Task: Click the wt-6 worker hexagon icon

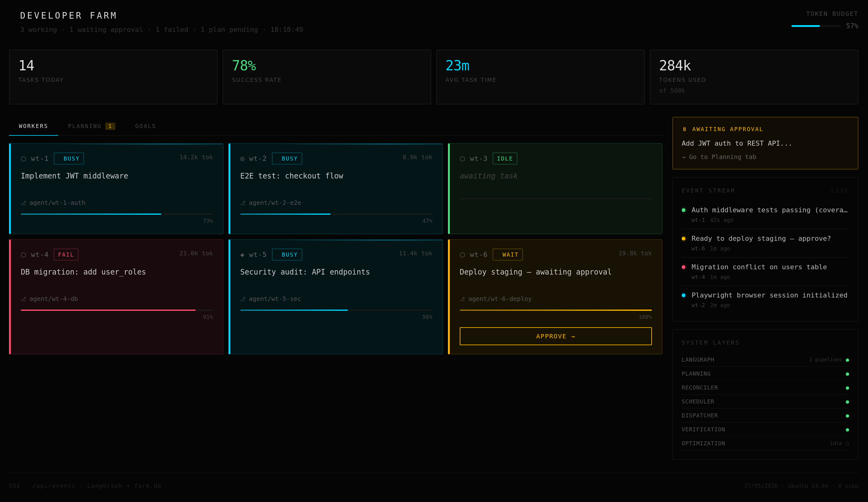Action: [x=462, y=255]
